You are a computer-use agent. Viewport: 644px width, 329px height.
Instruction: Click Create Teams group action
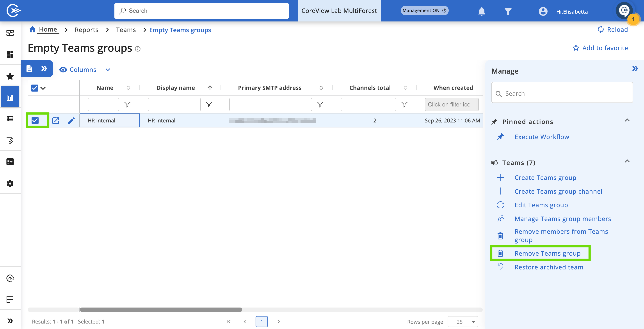[x=545, y=178]
